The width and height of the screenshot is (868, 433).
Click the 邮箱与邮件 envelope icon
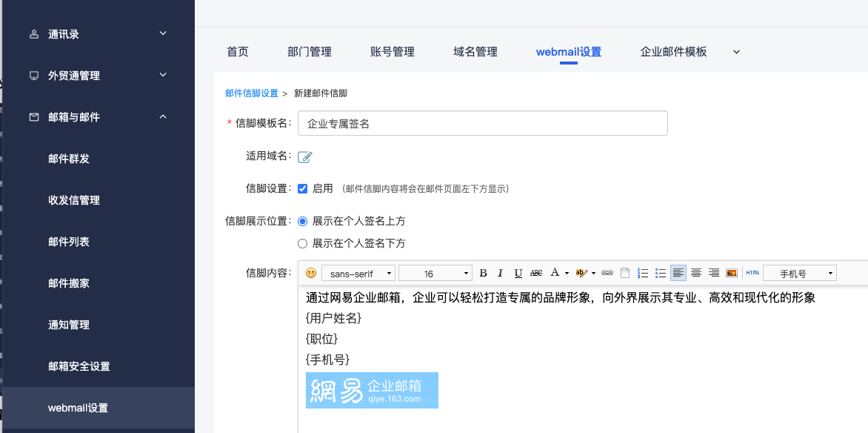(x=34, y=117)
